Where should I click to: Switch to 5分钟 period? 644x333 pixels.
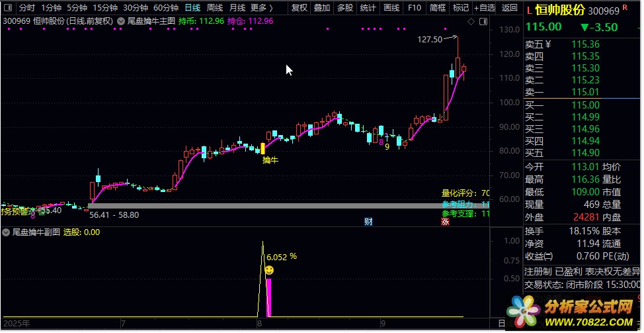pos(77,8)
